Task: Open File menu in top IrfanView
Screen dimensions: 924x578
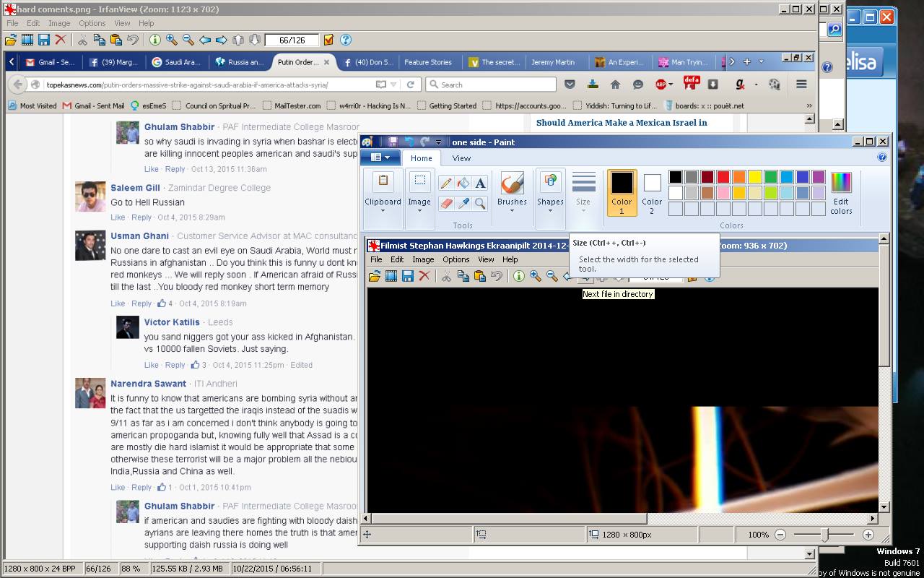Action: [x=12, y=23]
